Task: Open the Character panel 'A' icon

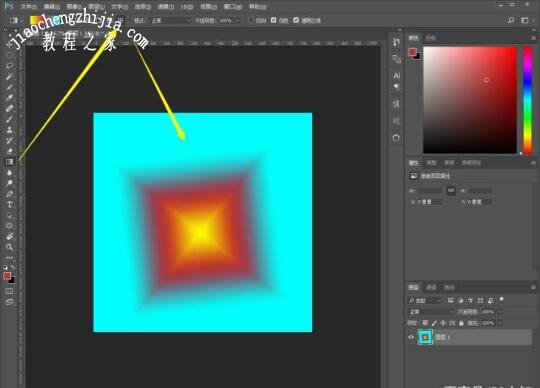Action: click(x=396, y=76)
